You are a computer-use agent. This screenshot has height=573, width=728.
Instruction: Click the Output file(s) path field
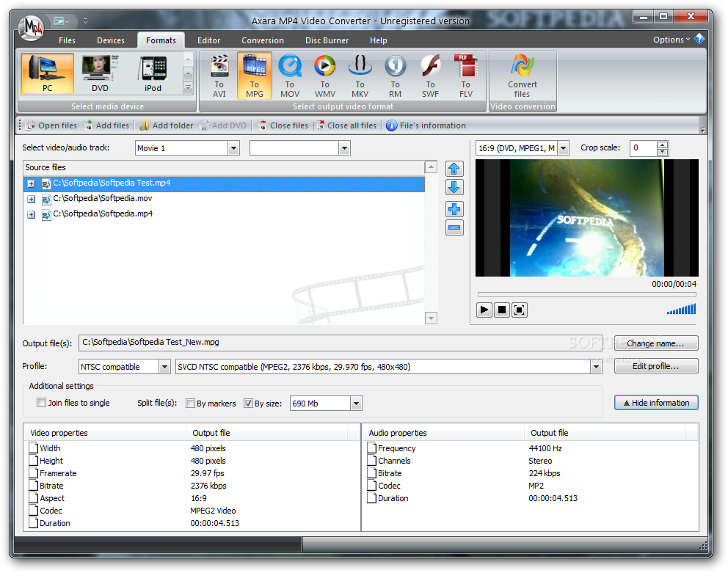341,343
